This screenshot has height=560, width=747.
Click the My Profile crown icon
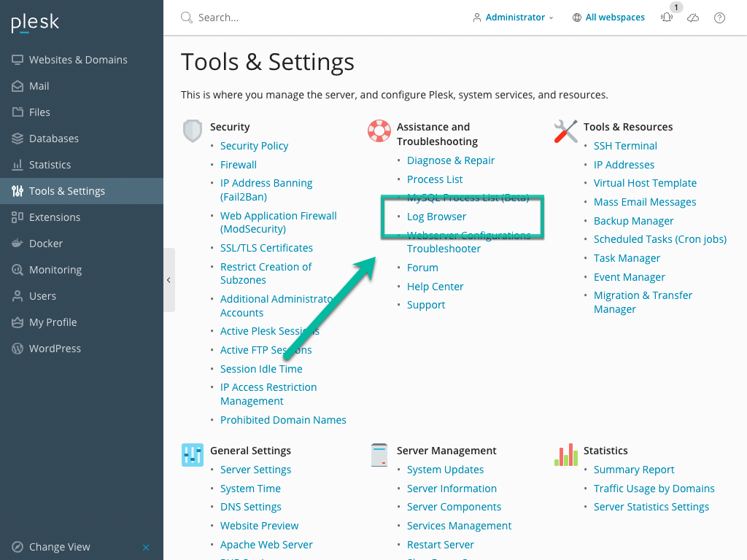click(18, 322)
